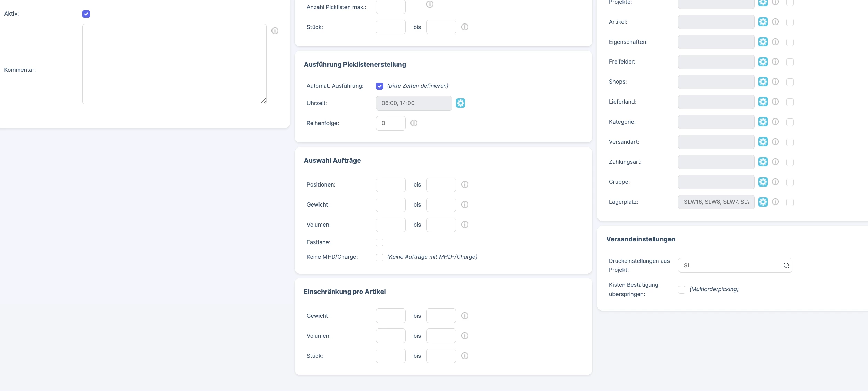868x391 pixels.
Task: Open the gear selector for Shops
Action: click(763, 82)
